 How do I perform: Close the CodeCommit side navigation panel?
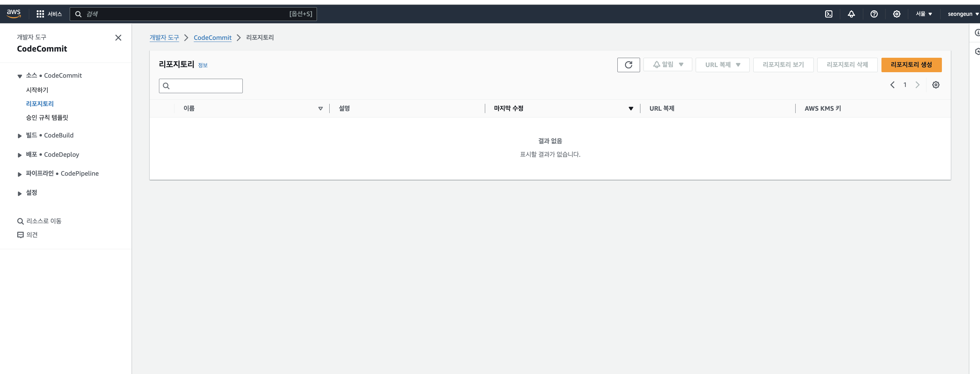[x=118, y=38]
